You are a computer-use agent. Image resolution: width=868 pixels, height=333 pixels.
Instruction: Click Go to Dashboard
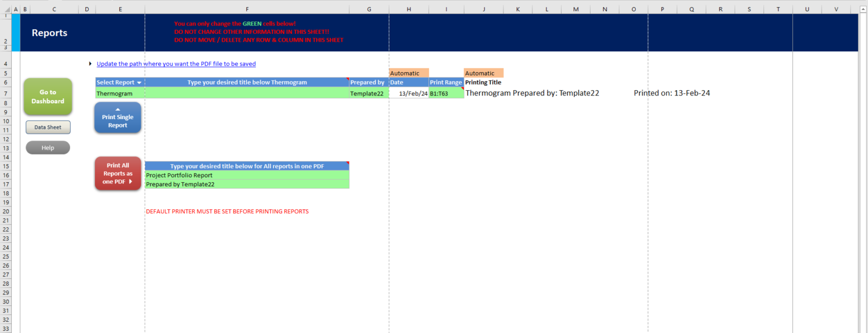(x=47, y=97)
